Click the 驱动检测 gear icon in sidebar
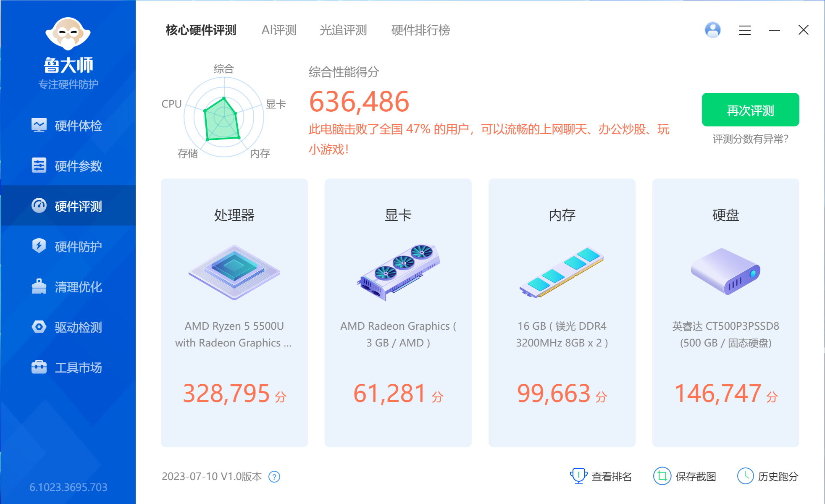 [39, 327]
